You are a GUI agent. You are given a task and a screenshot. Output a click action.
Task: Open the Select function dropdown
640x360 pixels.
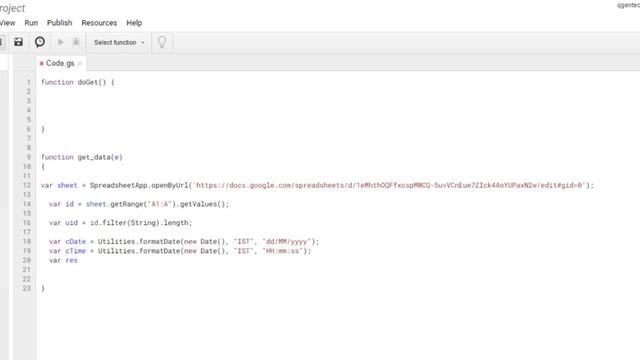click(119, 42)
